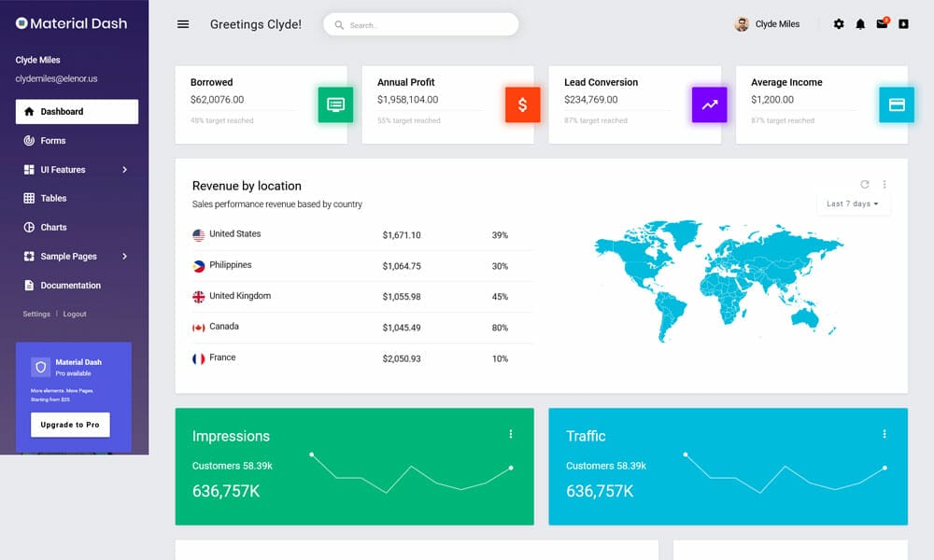Open the notifications bell icon
The width and height of the screenshot is (934, 560).
[x=860, y=24]
